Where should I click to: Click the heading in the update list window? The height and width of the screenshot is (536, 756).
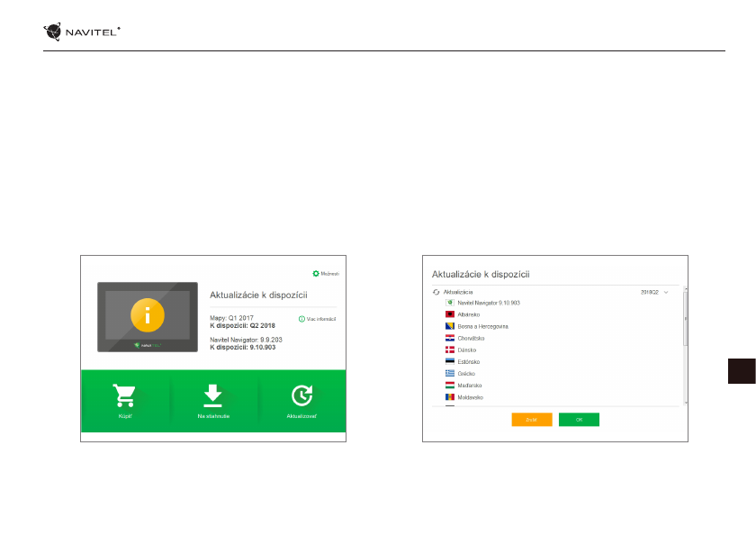[481, 275]
